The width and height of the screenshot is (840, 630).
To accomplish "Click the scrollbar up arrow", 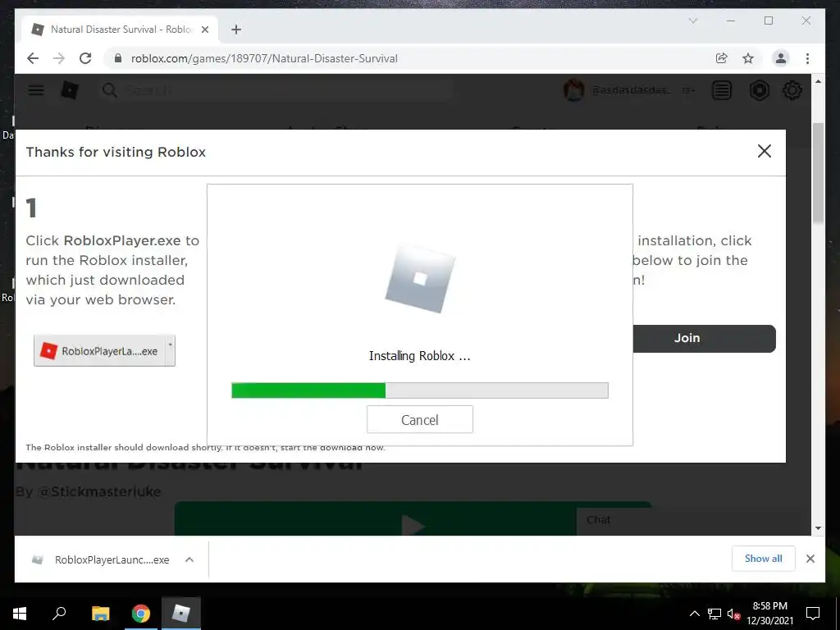I will coord(818,81).
